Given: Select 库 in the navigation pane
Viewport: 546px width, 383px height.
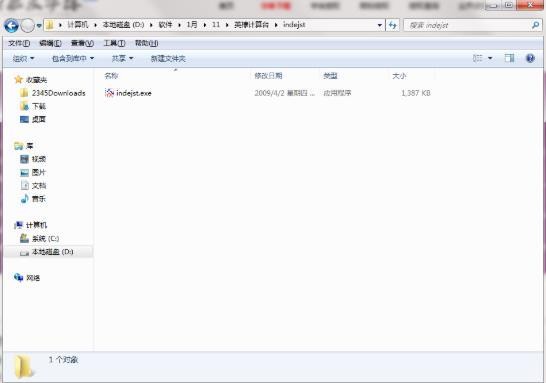Looking at the screenshot, I should [30, 146].
